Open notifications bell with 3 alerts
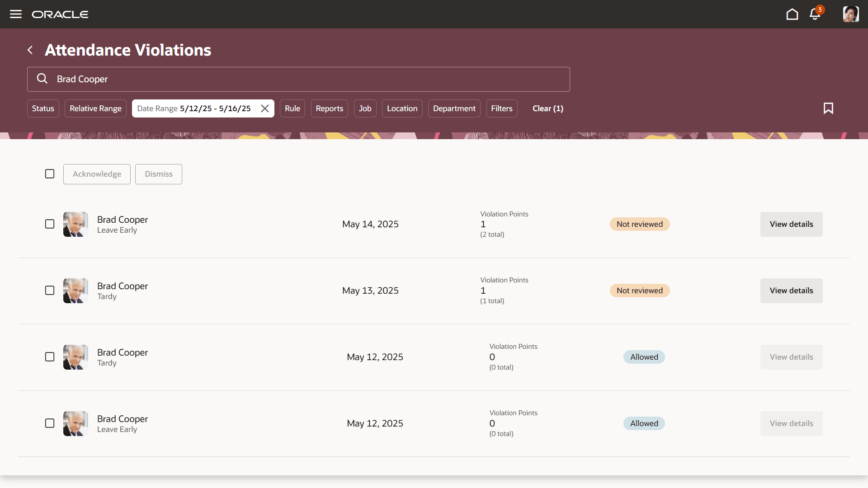Viewport: 868px width, 488px height. click(x=815, y=14)
